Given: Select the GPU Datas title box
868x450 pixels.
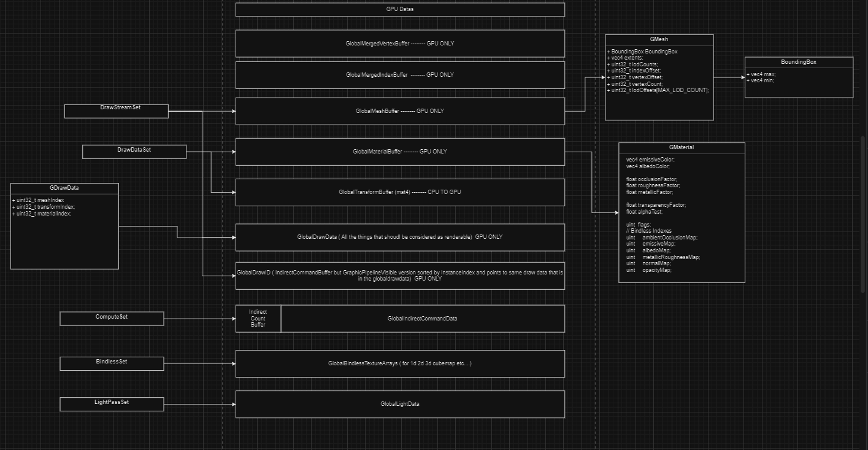Looking at the screenshot, I should 399,9.
